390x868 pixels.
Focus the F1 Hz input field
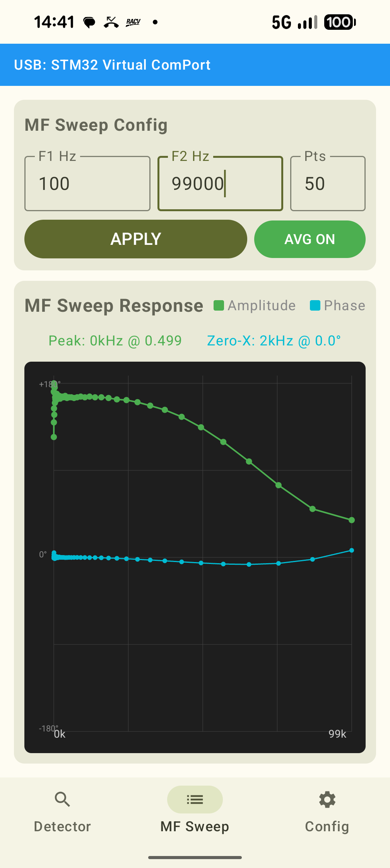[87, 184]
